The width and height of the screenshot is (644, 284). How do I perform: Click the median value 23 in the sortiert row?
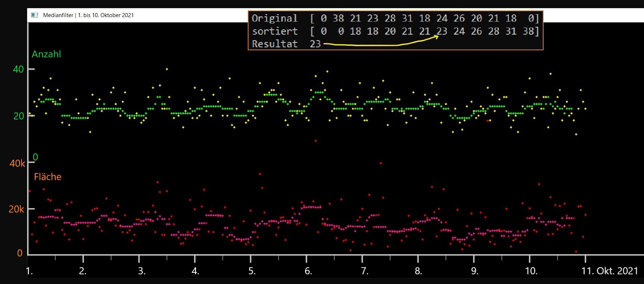[442, 31]
